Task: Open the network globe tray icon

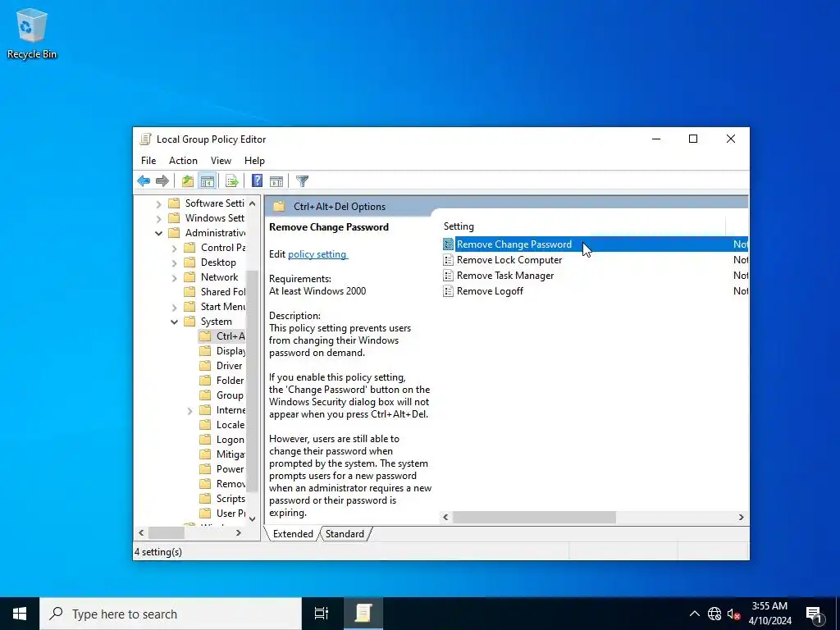Action: point(714,614)
